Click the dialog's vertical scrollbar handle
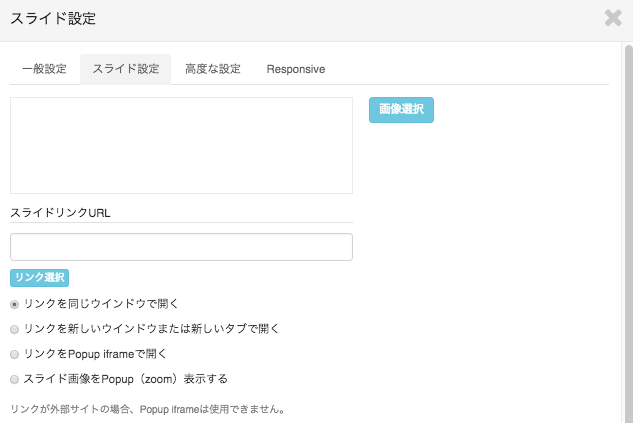Viewport: 633px width, 423px height. [629, 234]
